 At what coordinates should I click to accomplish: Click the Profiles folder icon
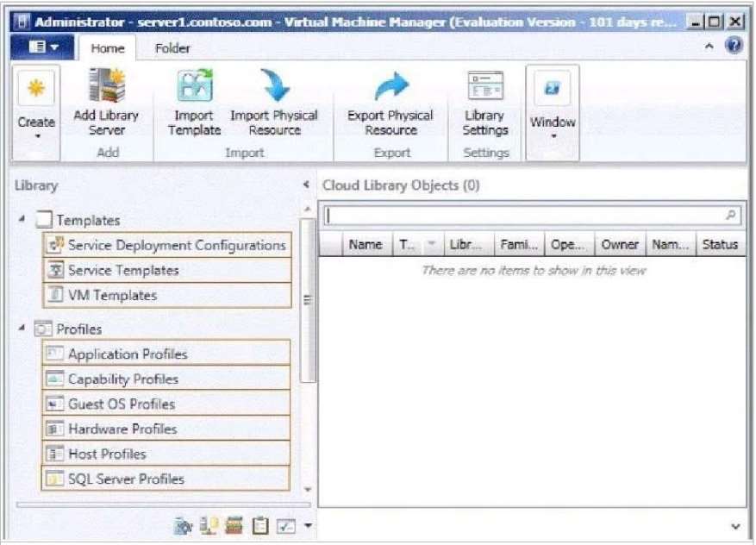43,329
